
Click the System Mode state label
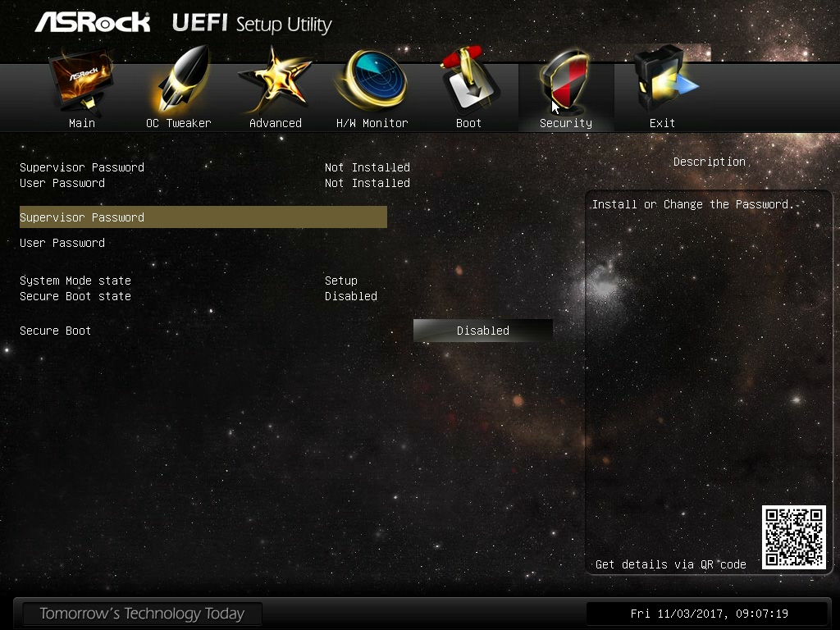(75, 281)
